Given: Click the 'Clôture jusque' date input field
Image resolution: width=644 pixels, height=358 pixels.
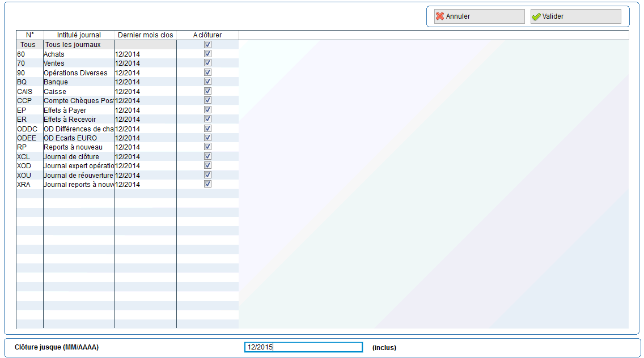Looking at the screenshot, I should (x=303, y=347).
